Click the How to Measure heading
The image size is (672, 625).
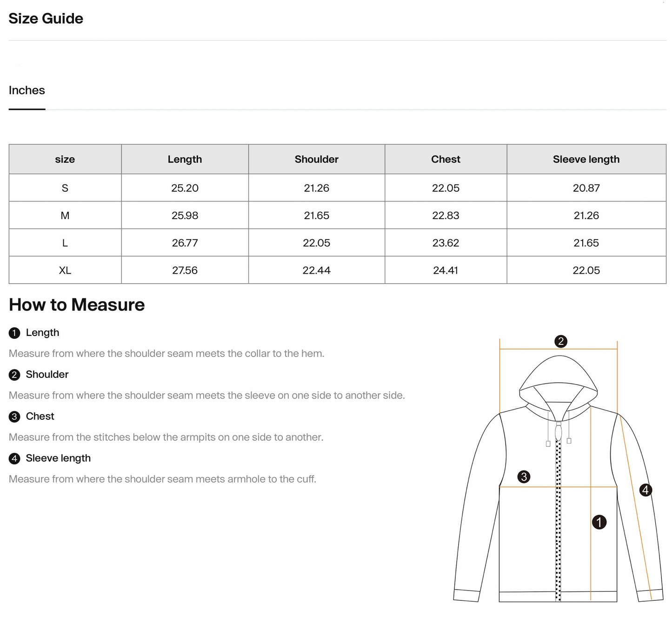pos(77,305)
